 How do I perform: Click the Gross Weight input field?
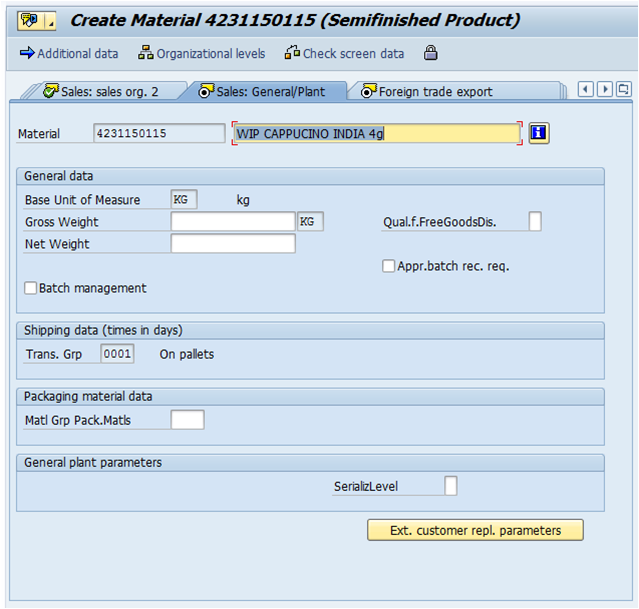(232, 222)
